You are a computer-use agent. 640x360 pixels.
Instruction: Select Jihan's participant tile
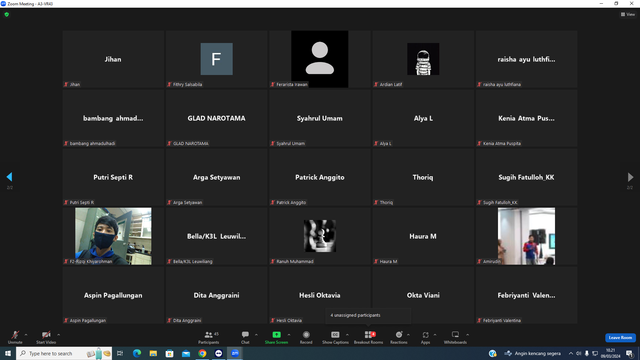point(113,59)
